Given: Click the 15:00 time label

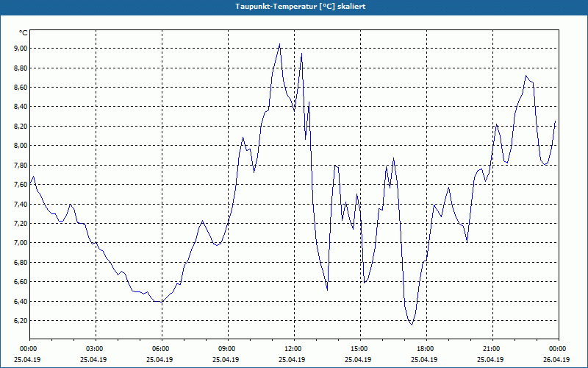Looking at the screenshot, I should click(x=360, y=349).
